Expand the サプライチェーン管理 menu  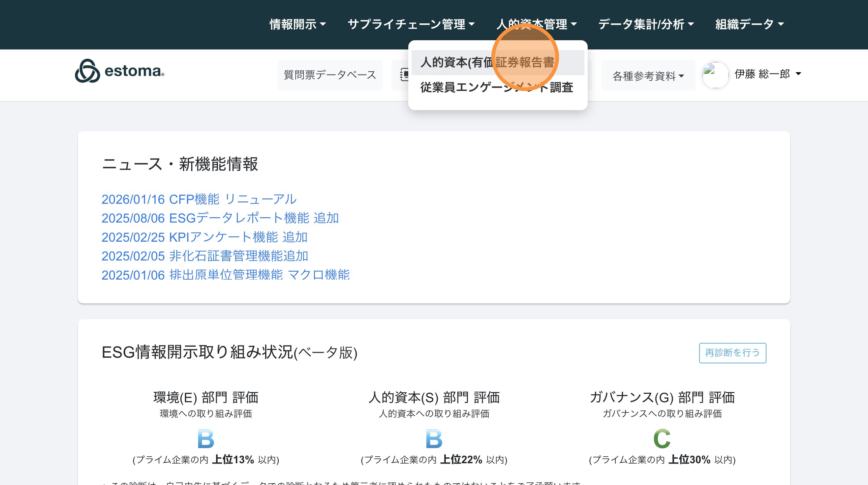tap(411, 24)
